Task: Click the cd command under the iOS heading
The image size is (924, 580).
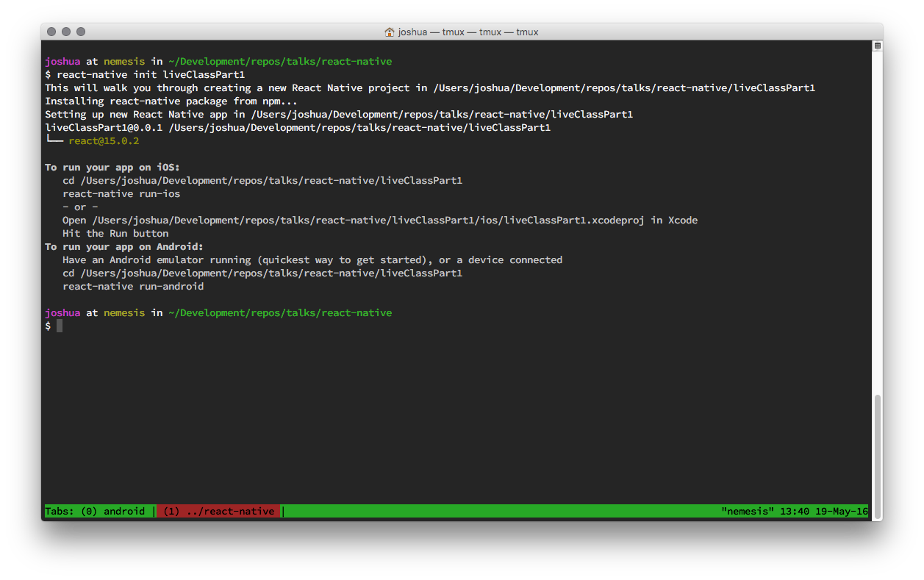Action: (x=262, y=181)
